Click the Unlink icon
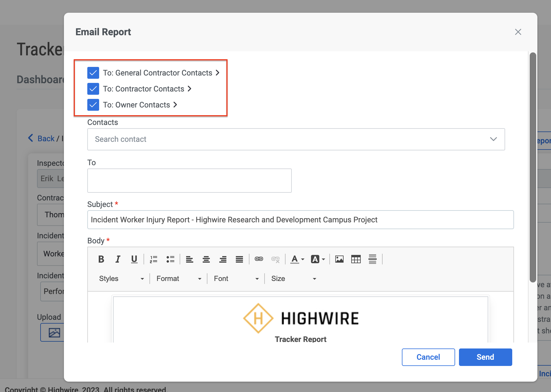This screenshot has width=551, height=392. [275, 259]
